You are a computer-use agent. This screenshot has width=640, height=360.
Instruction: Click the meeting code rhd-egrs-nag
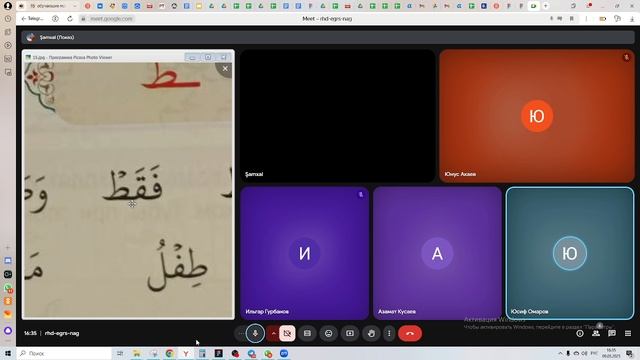coord(62,333)
